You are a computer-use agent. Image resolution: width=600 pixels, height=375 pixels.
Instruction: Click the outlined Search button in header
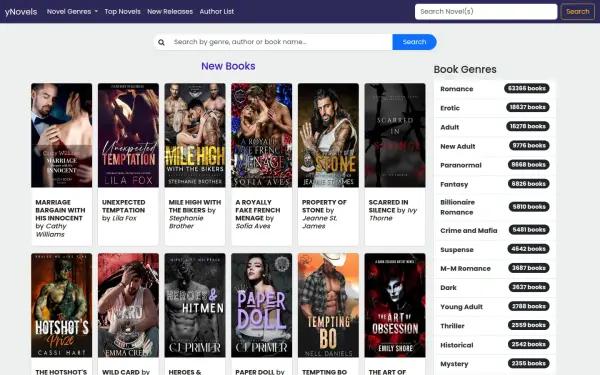[577, 11]
